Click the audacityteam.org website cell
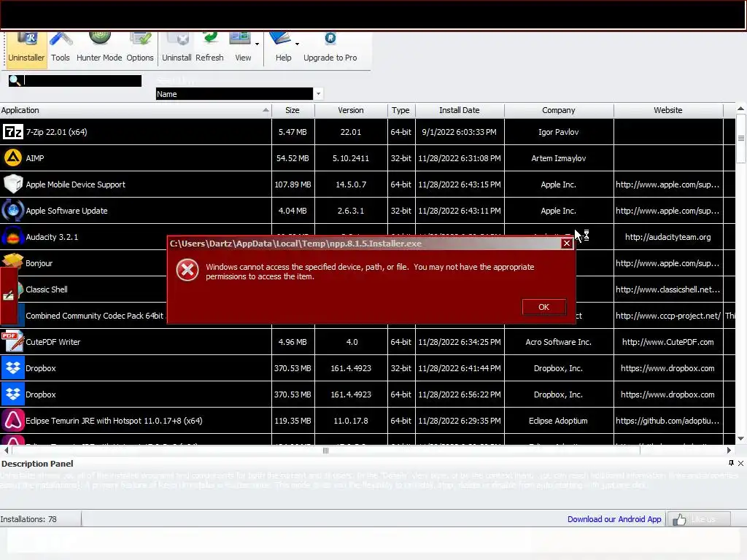The image size is (747, 560). tap(668, 237)
